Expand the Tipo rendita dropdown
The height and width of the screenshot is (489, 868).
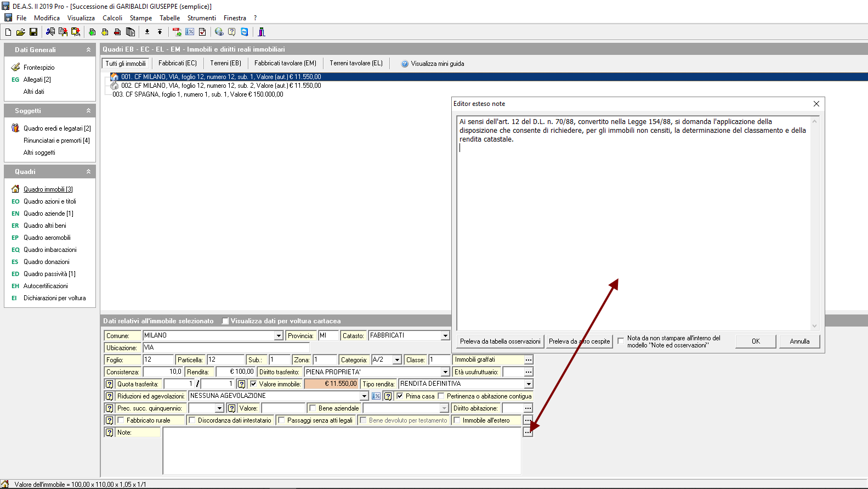[528, 384]
